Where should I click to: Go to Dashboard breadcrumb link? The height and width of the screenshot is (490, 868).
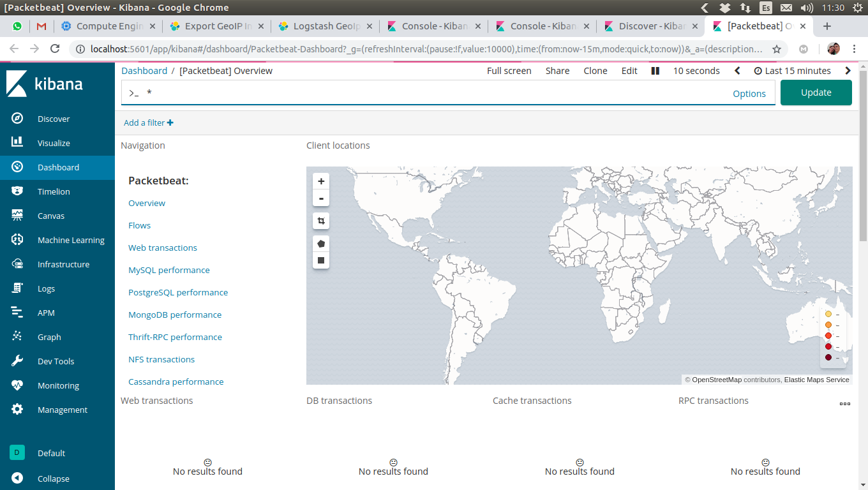click(x=144, y=71)
